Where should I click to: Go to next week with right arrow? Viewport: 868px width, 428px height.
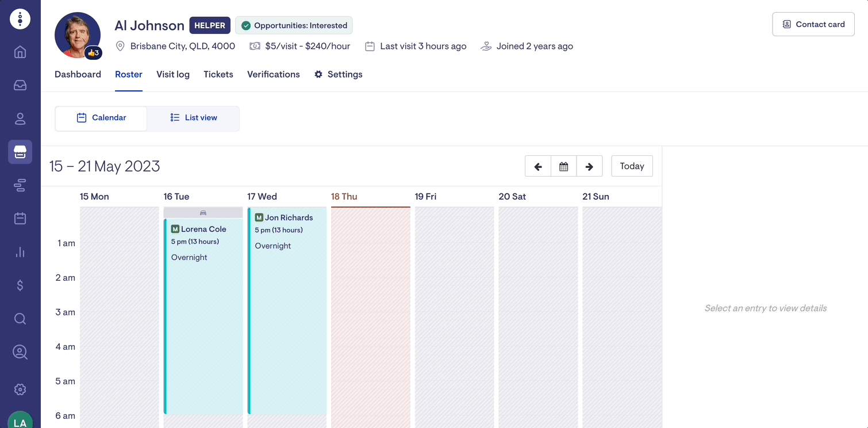pos(589,166)
